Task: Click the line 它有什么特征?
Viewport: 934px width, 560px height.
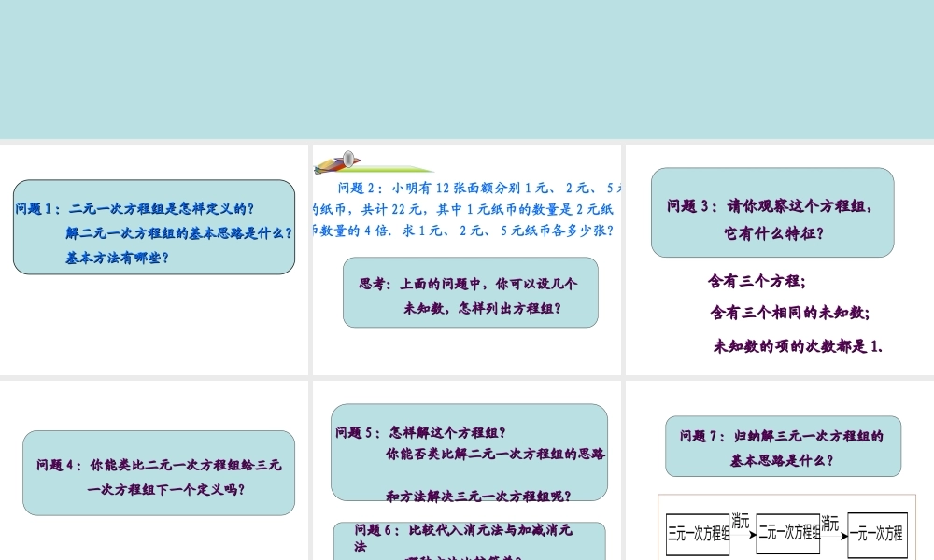Action: click(x=773, y=232)
